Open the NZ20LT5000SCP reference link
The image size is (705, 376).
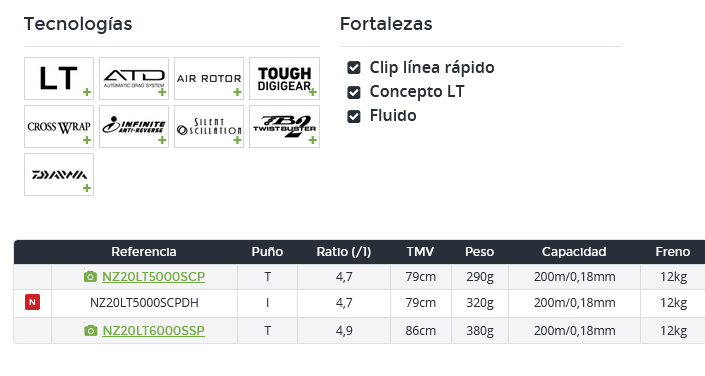(x=153, y=276)
